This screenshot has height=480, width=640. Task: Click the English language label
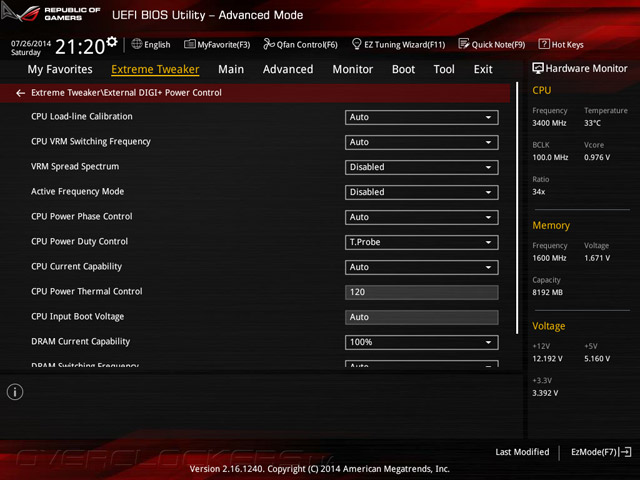click(157, 44)
